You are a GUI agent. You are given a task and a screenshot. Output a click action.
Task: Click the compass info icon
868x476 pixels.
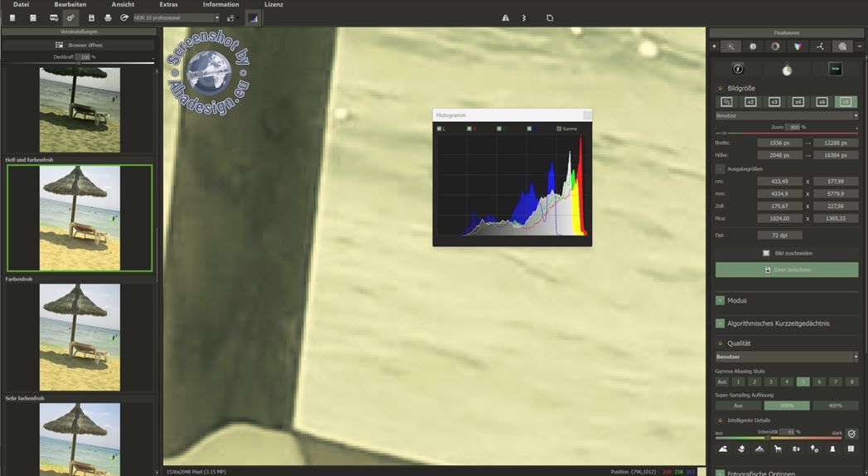tap(738, 69)
